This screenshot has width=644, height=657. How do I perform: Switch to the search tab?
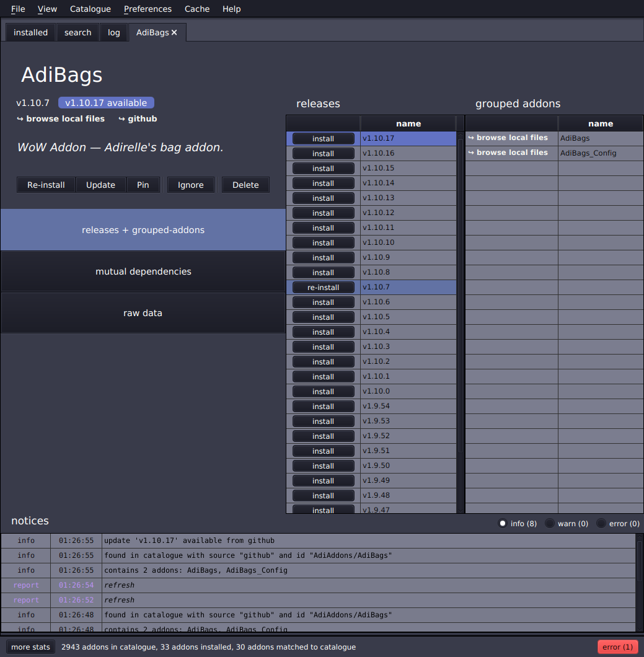click(x=78, y=33)
